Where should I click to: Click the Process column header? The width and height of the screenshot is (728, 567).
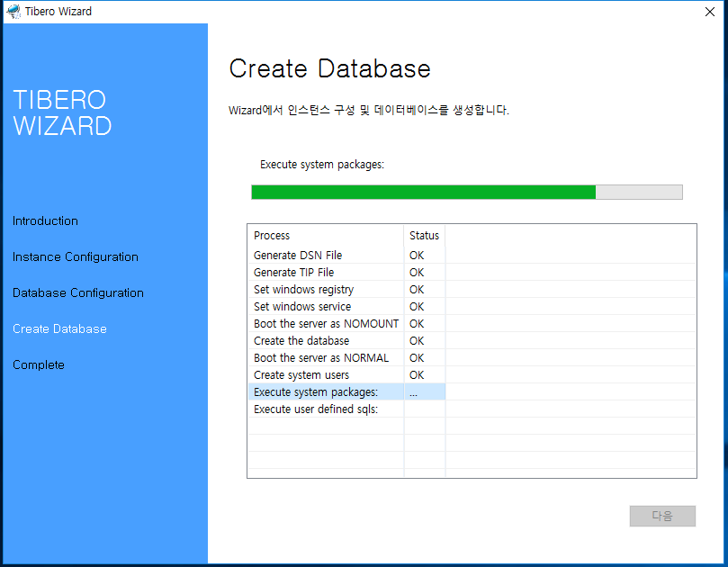pyautogui.click(x=326, y=236)
